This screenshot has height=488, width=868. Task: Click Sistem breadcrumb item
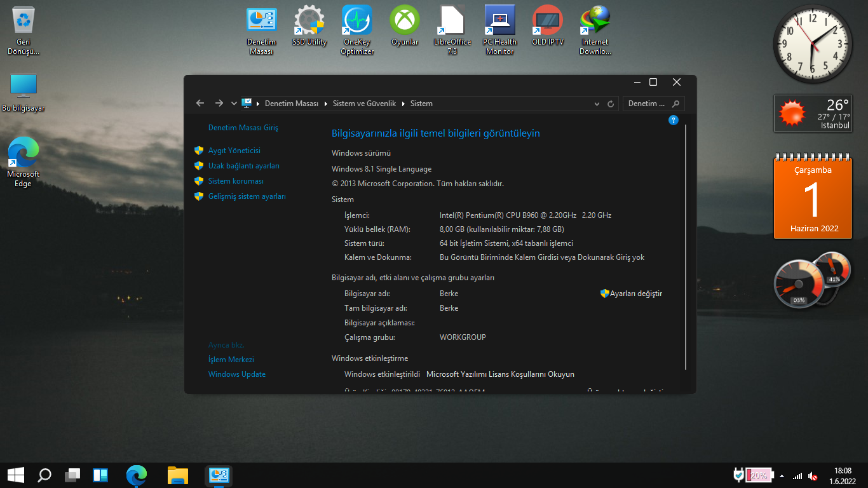(x=421, y=104)
